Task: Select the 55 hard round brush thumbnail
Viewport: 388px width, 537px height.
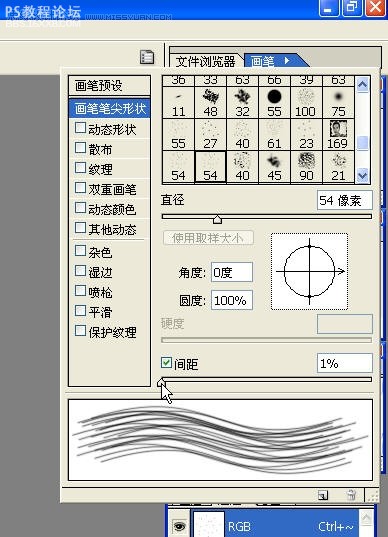Action: (x=274, y=102)
